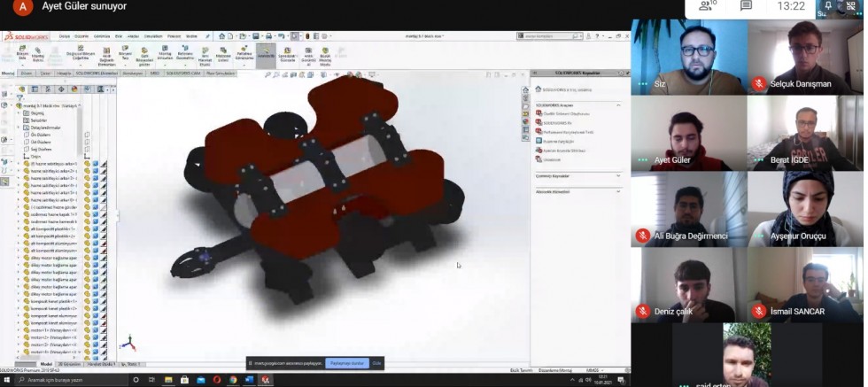The image size is (868, 387).
Task: Expand the Abonelik Hizmetleri section
Action: 618,190
